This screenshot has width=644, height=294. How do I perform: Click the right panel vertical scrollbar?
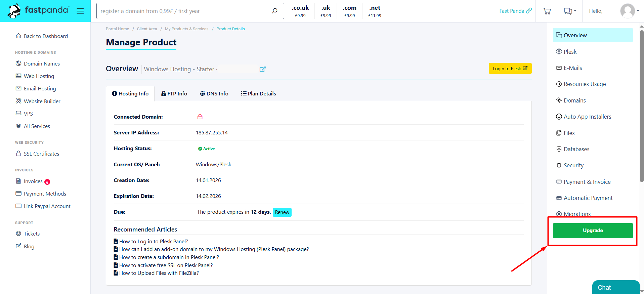point(641,106)
